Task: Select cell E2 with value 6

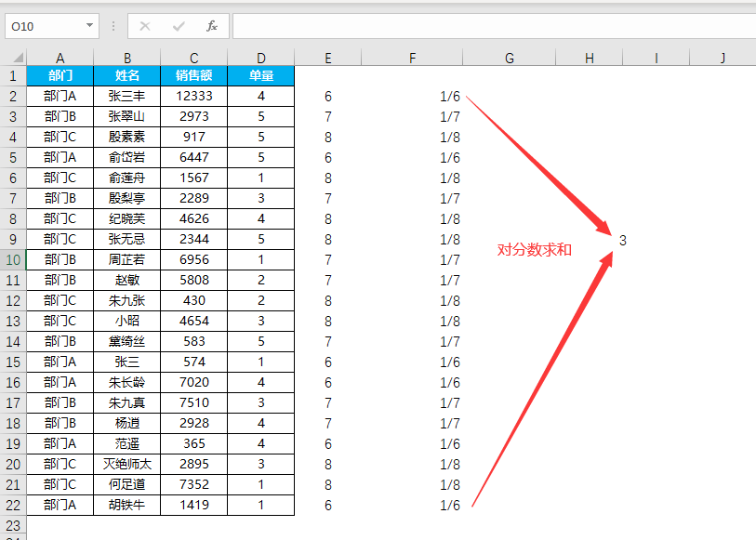Action: [328, 96]
